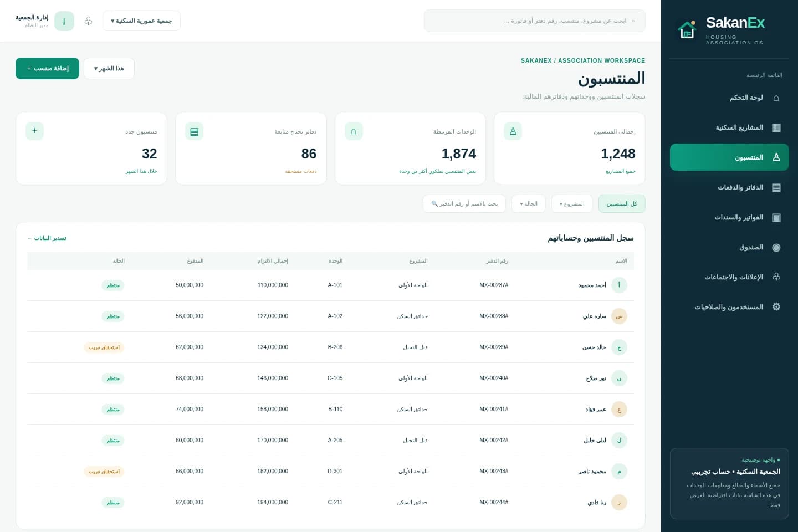
Task: Click the SakanEx house logo icon
Action: click(687, 30)
